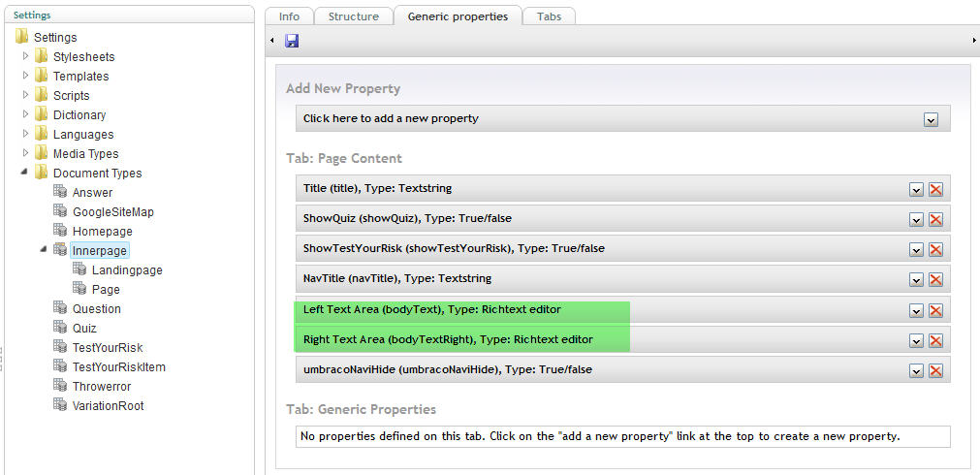This screenshot has height=475, width=980.
Task: Collapse the Innerpage tree node
Action: point(44,250)
